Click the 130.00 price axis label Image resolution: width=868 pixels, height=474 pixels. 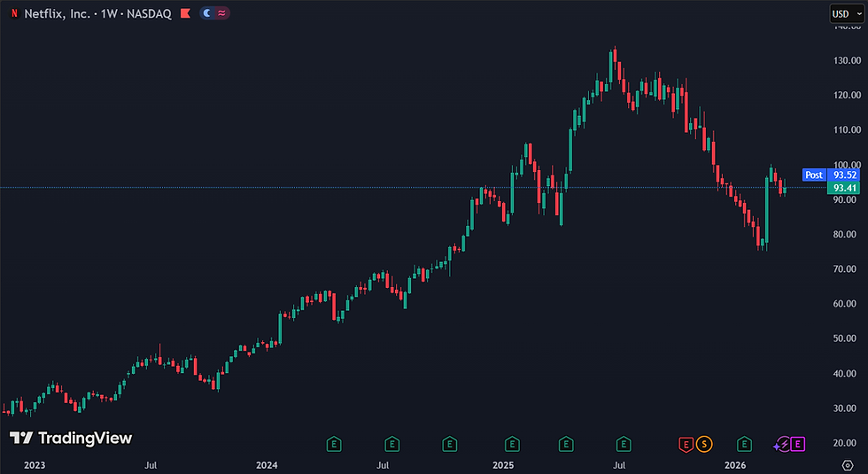point(848,60)
